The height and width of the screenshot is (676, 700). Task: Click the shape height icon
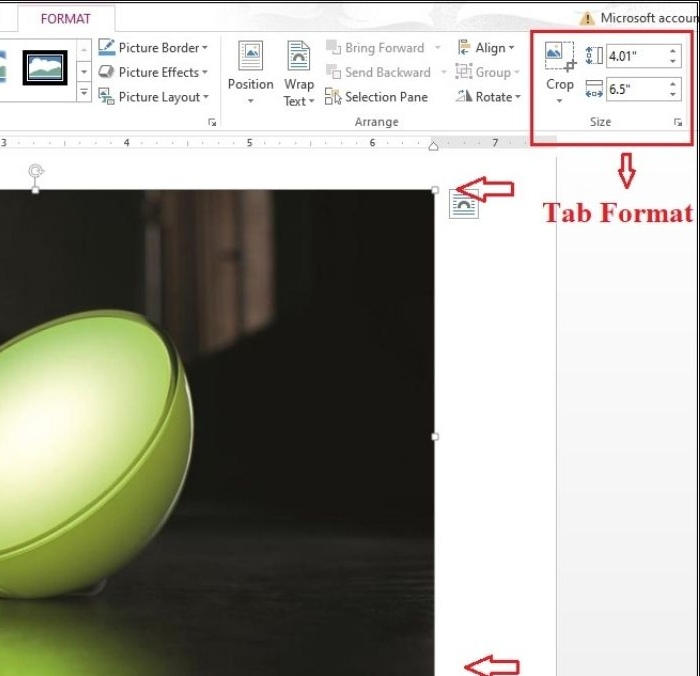594,56
